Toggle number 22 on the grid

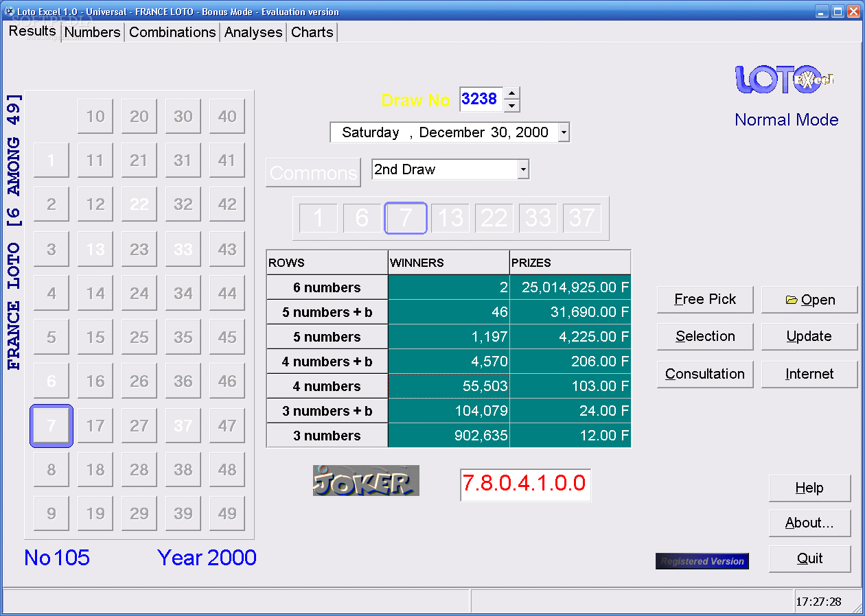(x=139, y=204)
